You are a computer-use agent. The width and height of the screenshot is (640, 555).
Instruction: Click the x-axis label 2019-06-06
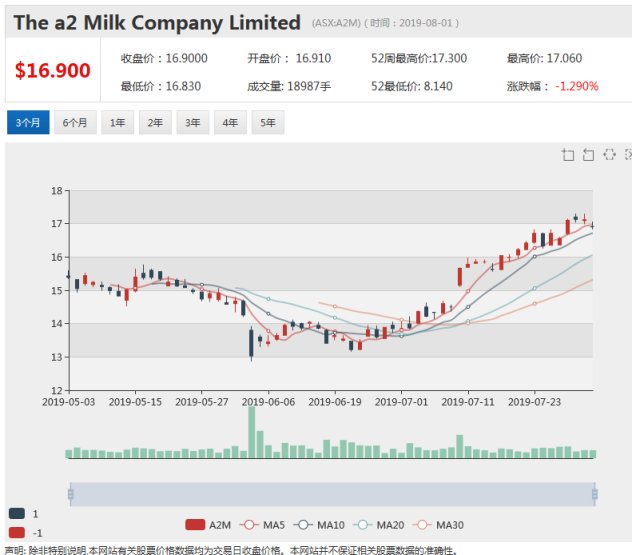268,402
